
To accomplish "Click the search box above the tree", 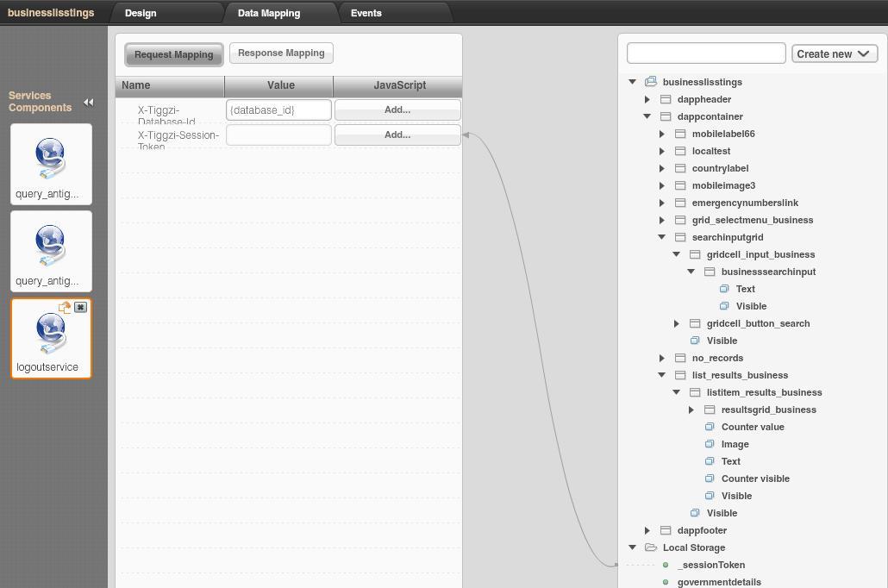I will click(x=705, y=53).
